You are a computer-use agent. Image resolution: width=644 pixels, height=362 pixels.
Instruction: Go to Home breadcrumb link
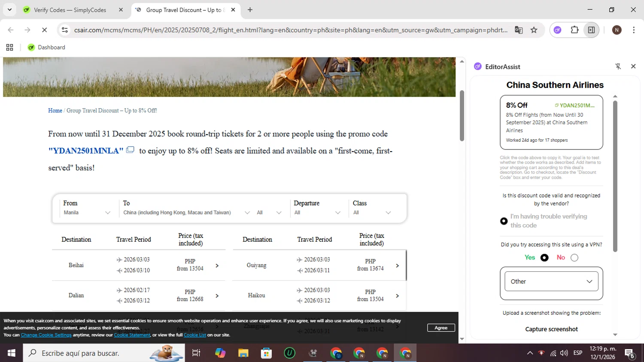pos(55,110)
